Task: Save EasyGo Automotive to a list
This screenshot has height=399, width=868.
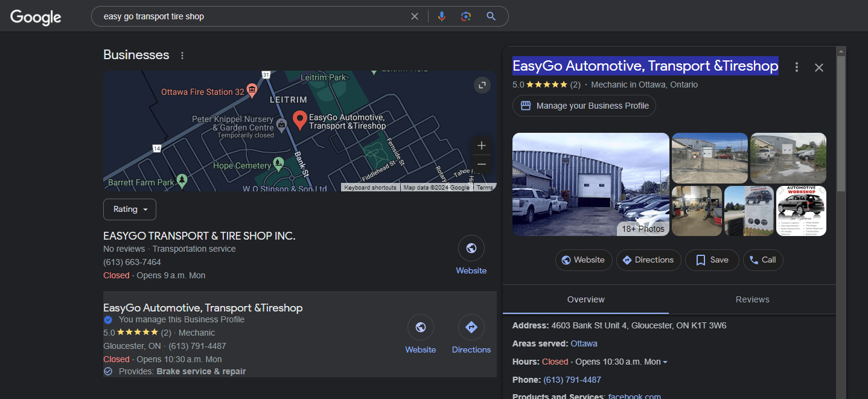Action: [x=712, y=260]
